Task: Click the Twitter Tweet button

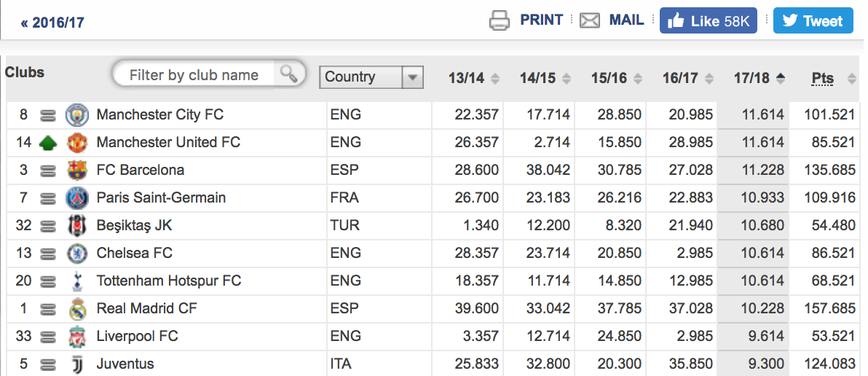Action: [813, 21]
